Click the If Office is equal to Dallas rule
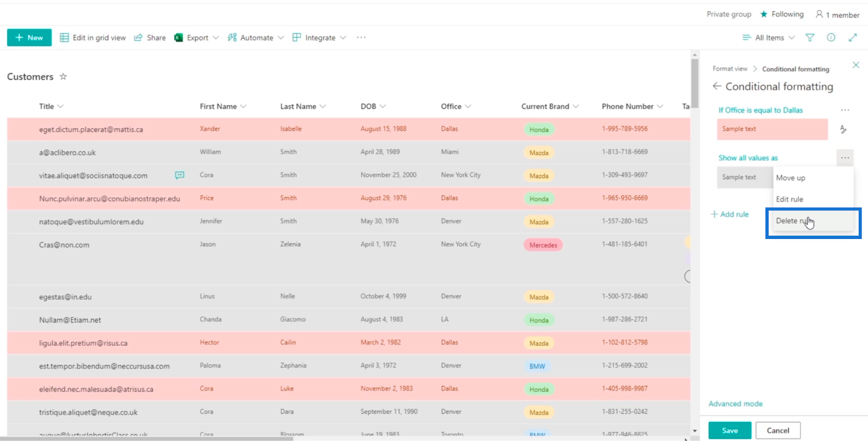The image size is (868, 441). 761,110
